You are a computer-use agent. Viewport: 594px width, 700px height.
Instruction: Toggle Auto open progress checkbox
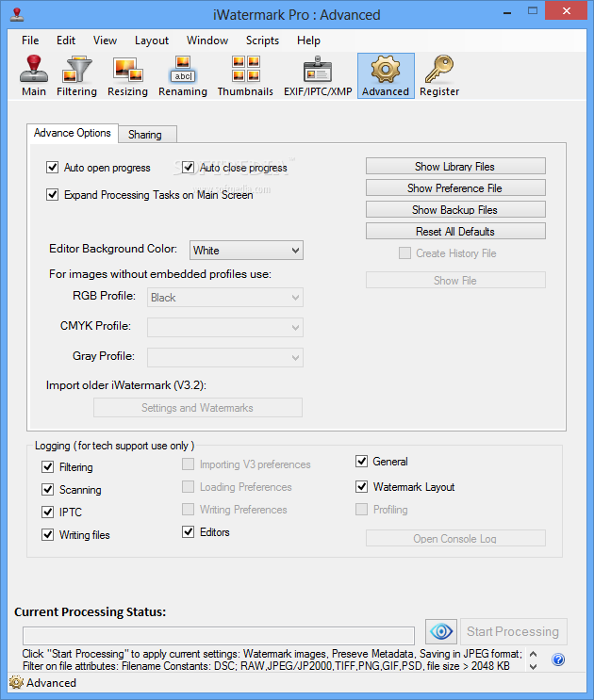[52, 168]
